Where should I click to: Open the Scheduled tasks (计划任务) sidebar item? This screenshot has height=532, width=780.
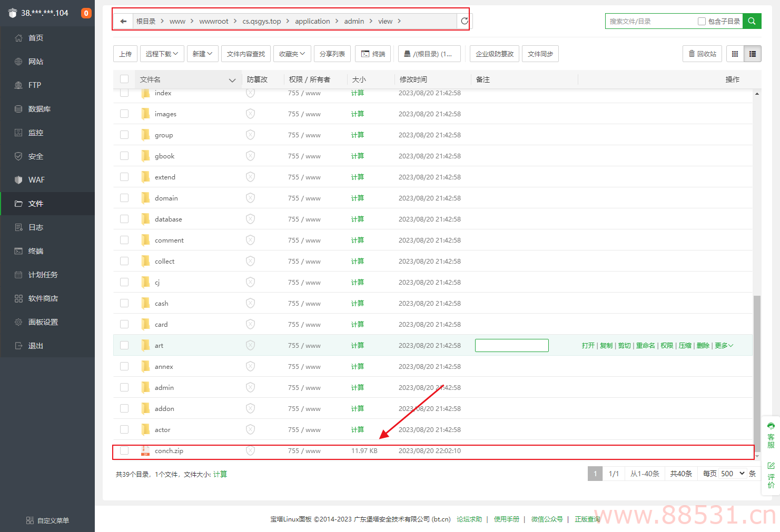pos(47,275)
